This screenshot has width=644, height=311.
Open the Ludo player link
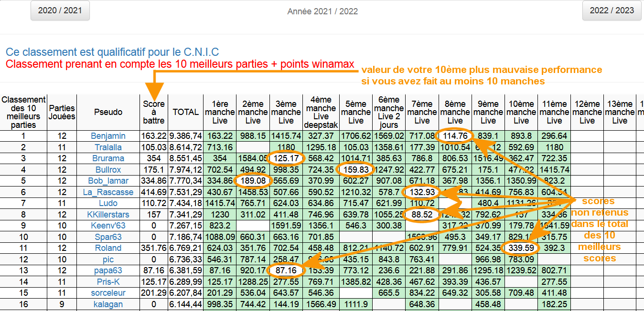click(108, 203)
